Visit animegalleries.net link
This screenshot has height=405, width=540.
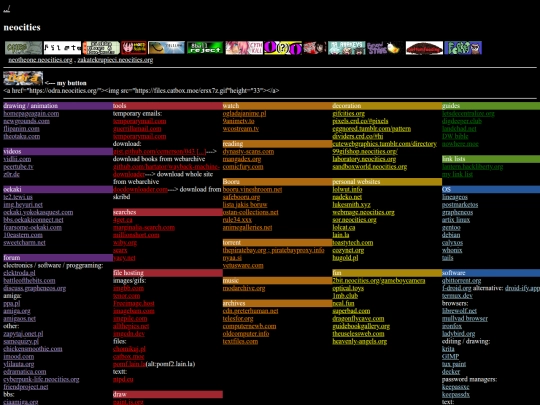[247, 227]
